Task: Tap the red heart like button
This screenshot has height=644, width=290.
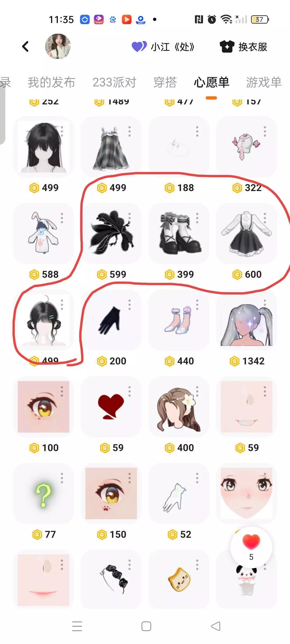Action: pos(251,542)
